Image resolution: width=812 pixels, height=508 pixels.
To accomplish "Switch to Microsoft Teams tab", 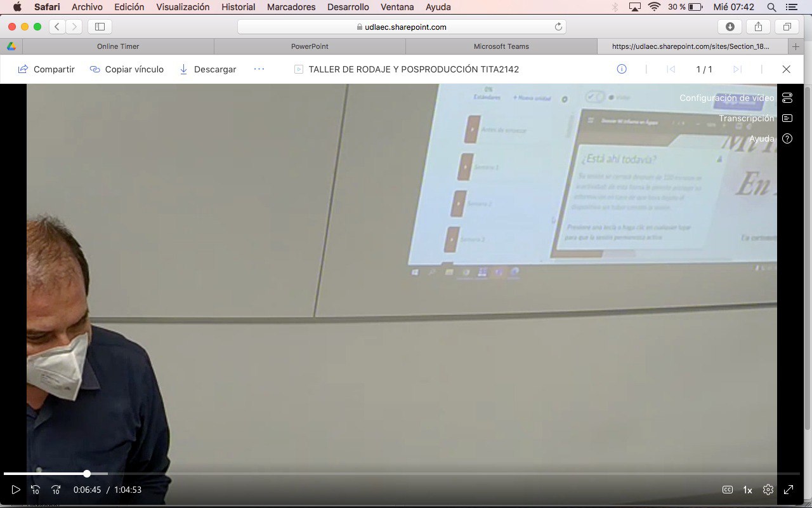I will (501, 46).
